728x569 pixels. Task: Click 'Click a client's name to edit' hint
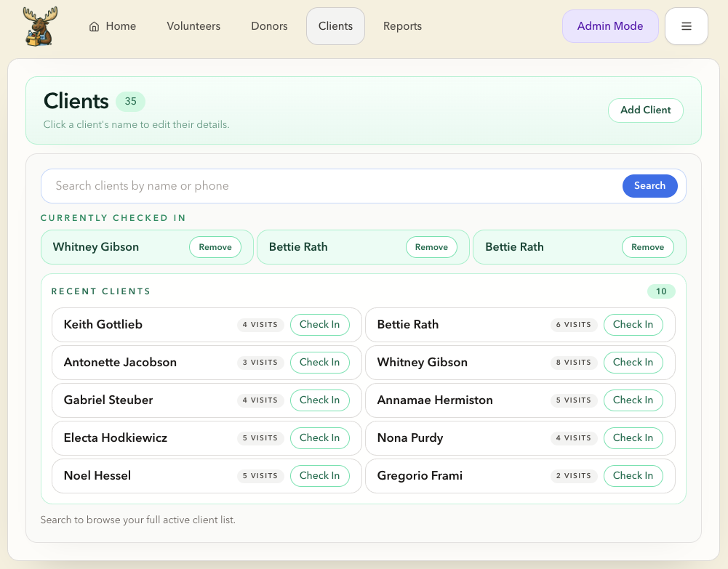137,124
